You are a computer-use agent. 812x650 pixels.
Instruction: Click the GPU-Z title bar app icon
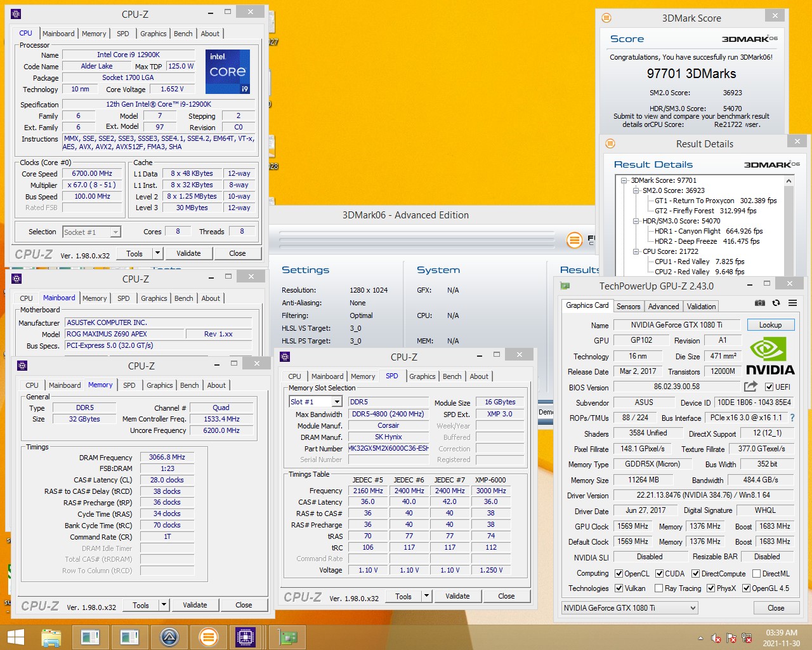tap(565, 286)
